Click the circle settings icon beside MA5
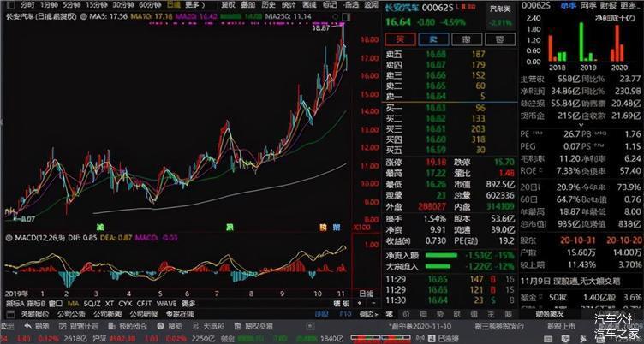This screenshot has height=344, width=644. [x=84, y=17]
